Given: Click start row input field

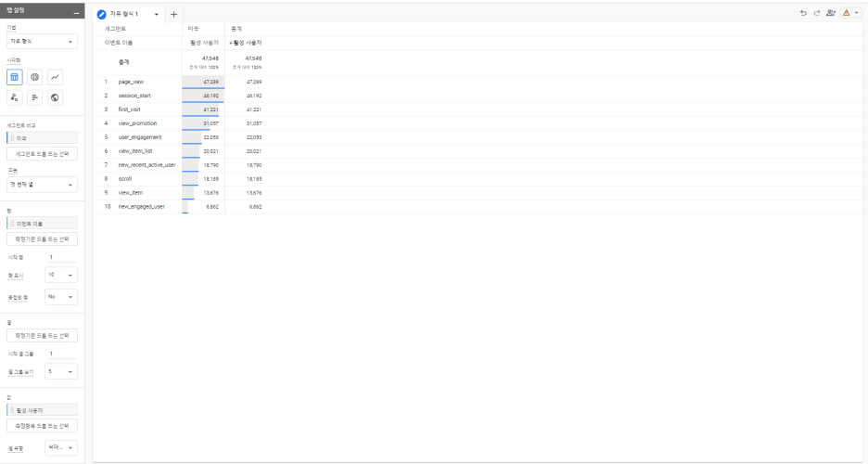Looking at the screenshot, I should click(x=62, y=257).
